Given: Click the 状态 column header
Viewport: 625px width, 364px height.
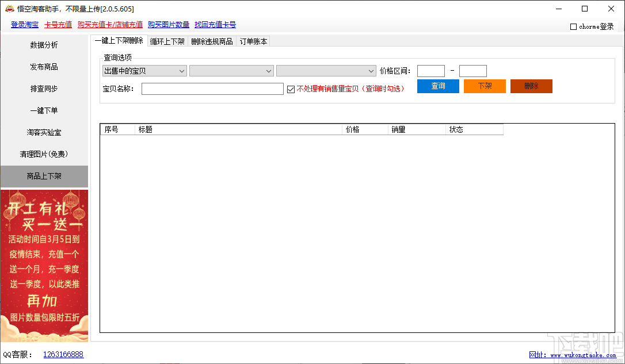Looking at the screenshot, I should point(474,129).
